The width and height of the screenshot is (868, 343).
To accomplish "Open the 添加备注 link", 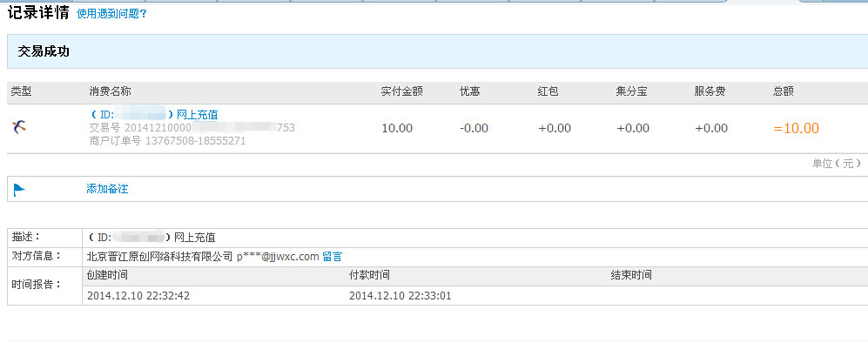I will point(107,189).
